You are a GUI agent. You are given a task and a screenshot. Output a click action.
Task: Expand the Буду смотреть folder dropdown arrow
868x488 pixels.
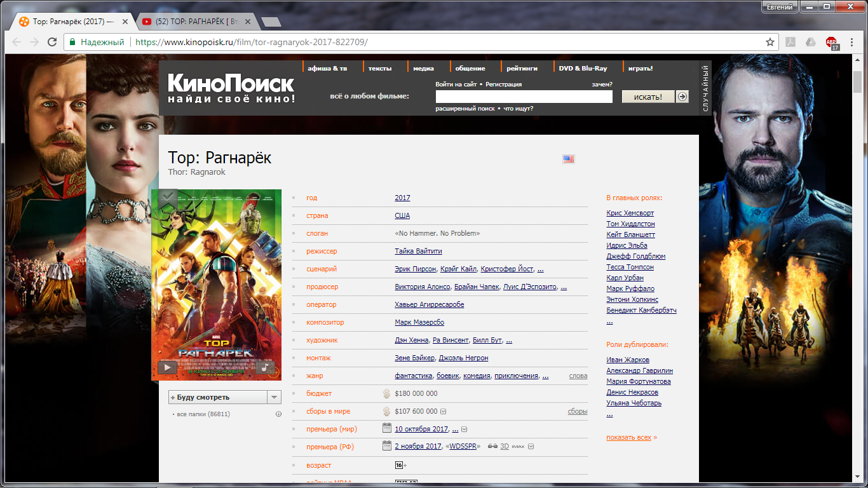tap(274, 397)
